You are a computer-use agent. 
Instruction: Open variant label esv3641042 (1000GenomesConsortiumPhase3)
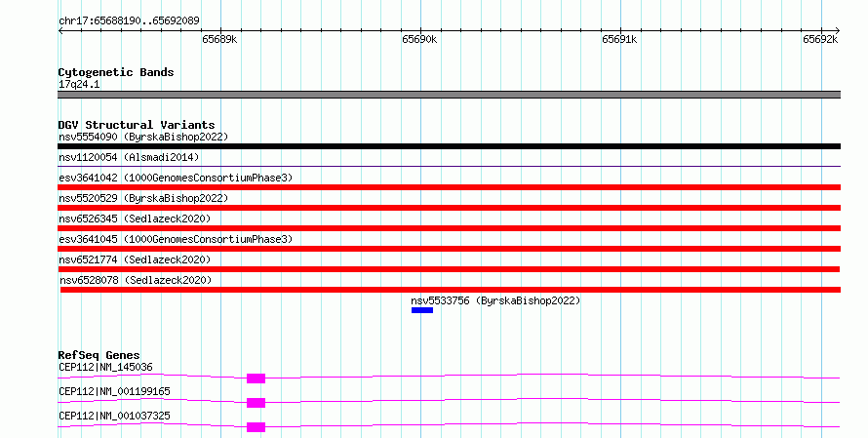coord(176,178)
